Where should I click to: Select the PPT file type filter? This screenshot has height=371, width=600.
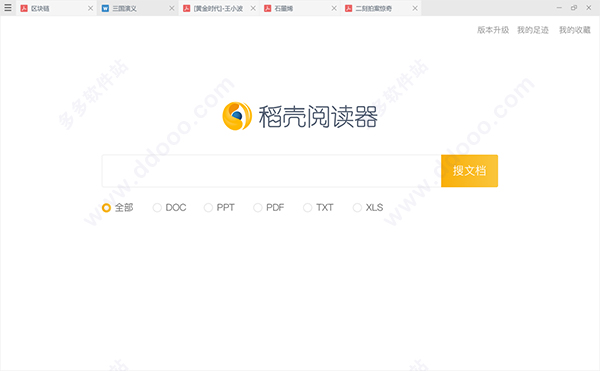[208, 208]
